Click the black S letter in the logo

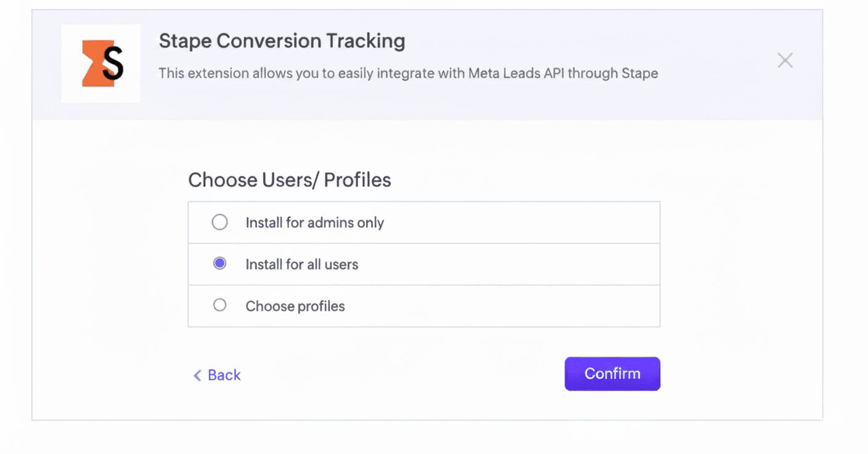pyautogui.click(x=113, y=64)
